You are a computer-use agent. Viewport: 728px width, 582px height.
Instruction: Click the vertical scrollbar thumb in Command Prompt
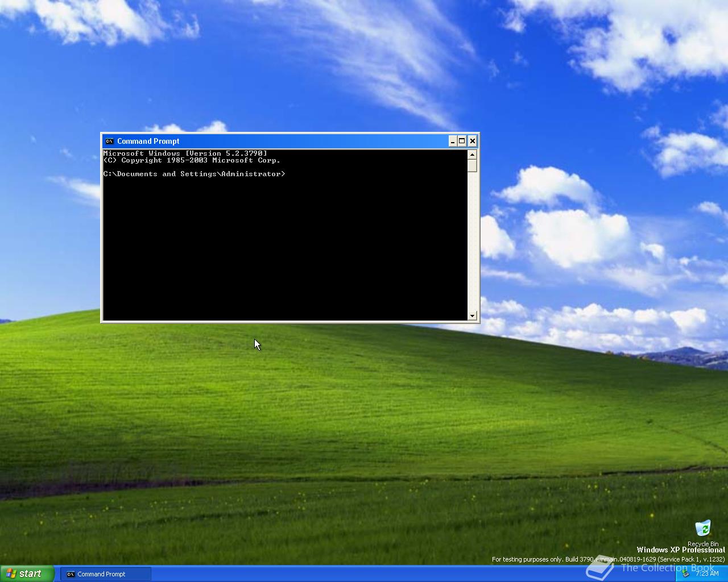pos(472,165)
